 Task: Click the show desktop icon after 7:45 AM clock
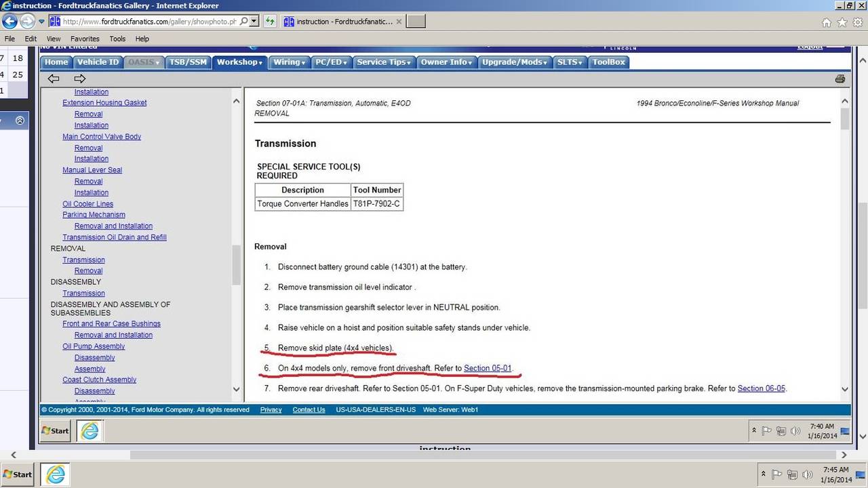[x=859, y=474]
